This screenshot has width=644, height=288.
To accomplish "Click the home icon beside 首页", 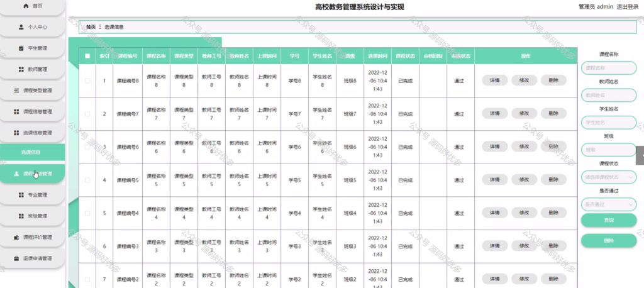I will click(x=26, y=6).
